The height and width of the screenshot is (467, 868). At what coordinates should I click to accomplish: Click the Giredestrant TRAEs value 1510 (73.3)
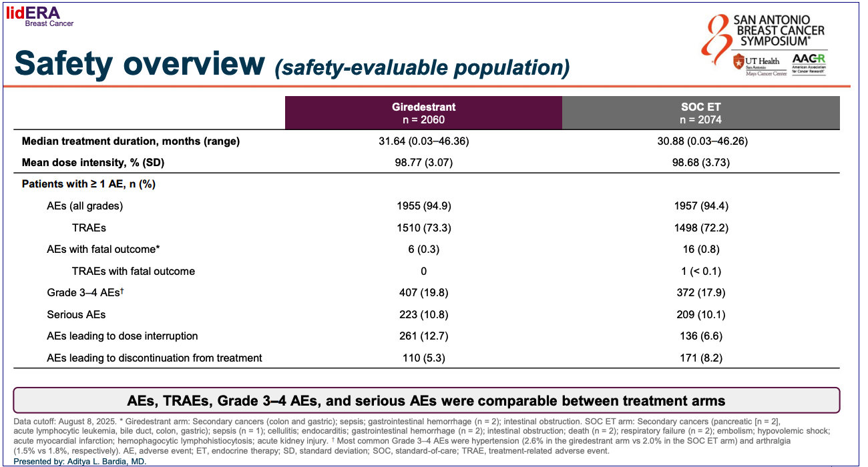[x=423, y=227]
